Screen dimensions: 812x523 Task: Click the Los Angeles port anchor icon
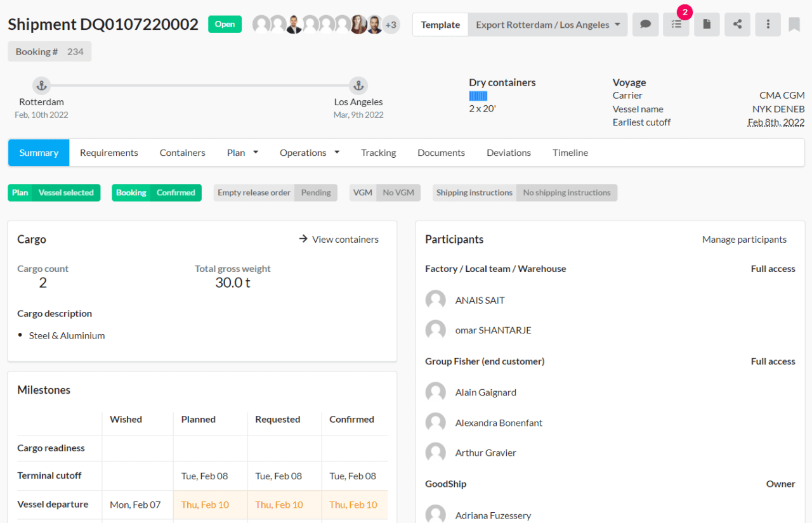tap(358, 84)
